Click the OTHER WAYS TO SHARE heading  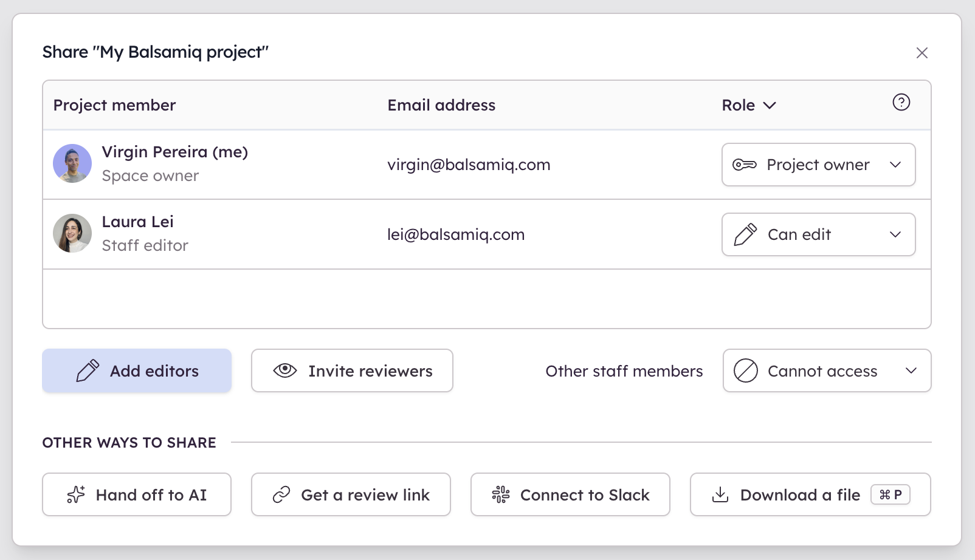129,443
